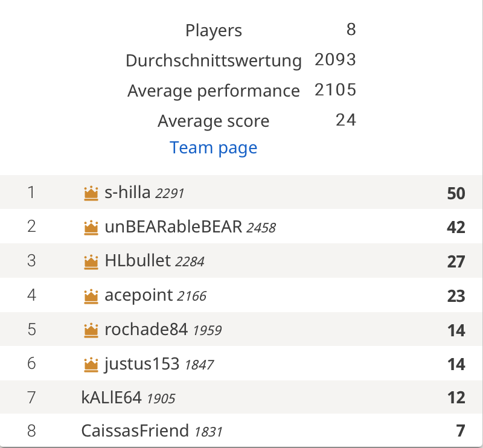Open kALlE64 player entry

coord(111,397)
